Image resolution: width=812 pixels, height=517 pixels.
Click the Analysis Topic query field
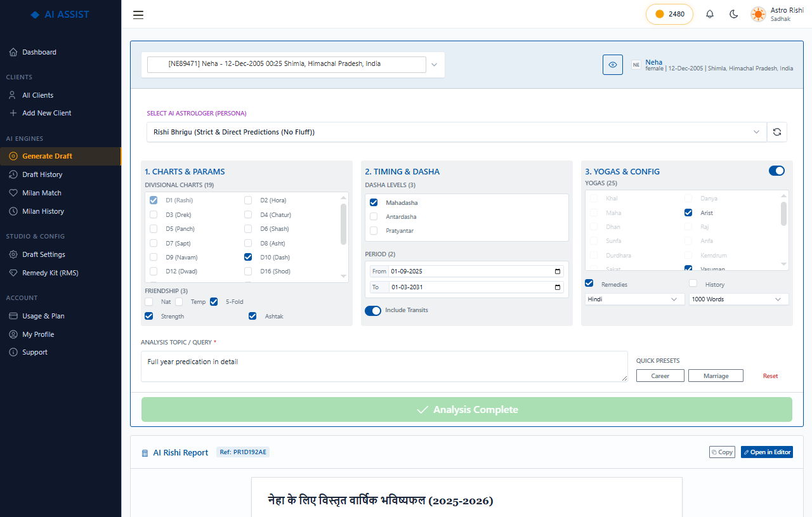(383, 366)
